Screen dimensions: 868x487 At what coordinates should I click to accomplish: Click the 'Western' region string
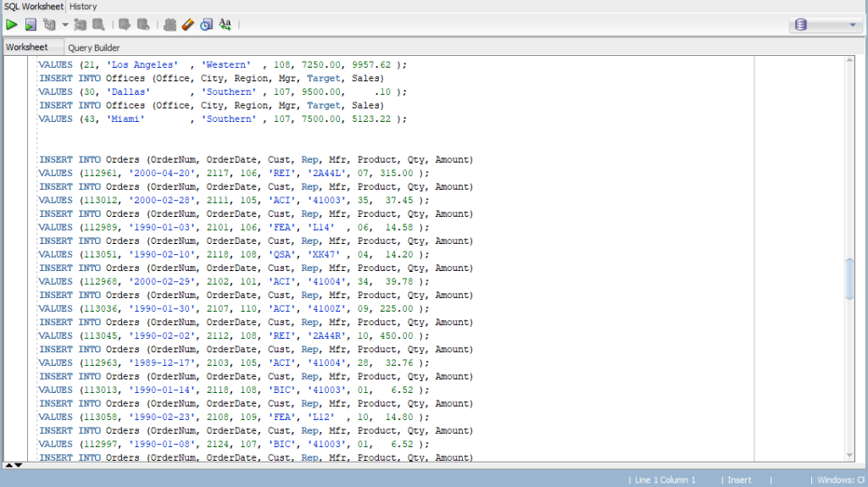[x=225, y=64]
